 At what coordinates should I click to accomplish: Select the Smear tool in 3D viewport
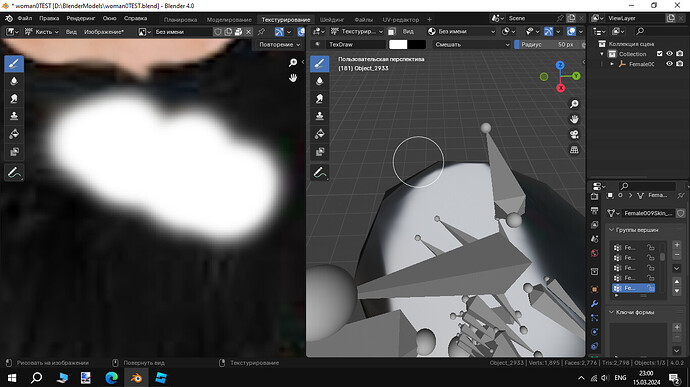(320, 99)
